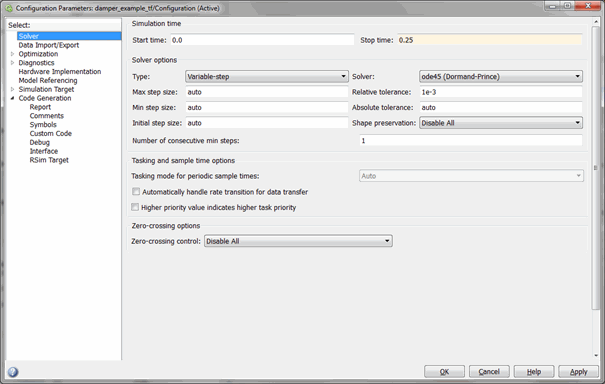Click the blue help icon at bottom left

[x=13, y=372]
